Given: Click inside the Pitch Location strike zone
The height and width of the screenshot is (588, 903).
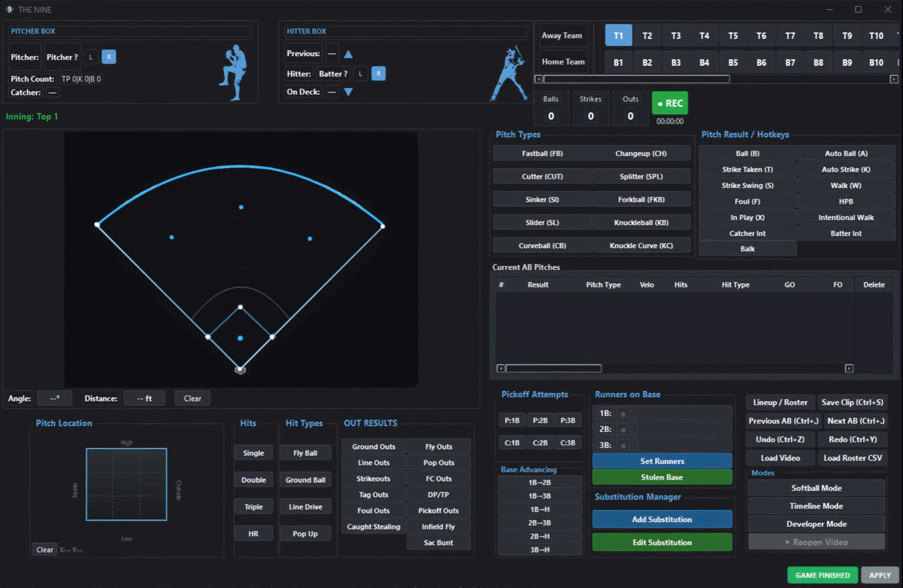Looking at the screenshot, I should tap(126, 484).
